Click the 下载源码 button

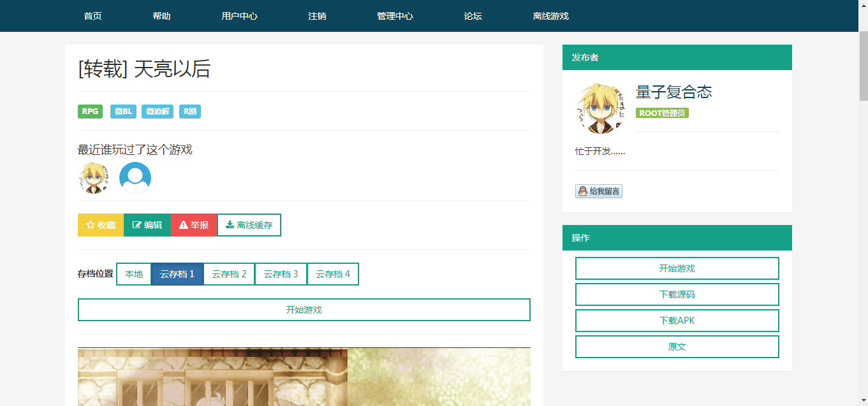click(x=677, y=294)
